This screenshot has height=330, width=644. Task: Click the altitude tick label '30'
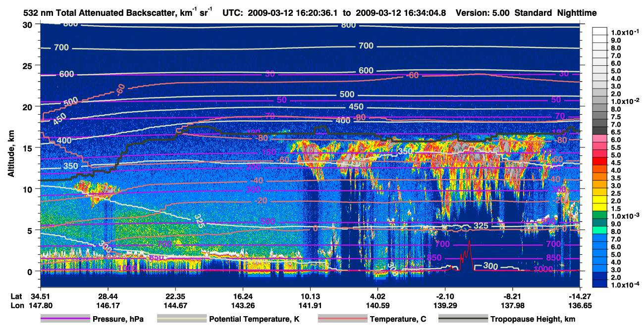pyautogui.click(x=28, y=25)
